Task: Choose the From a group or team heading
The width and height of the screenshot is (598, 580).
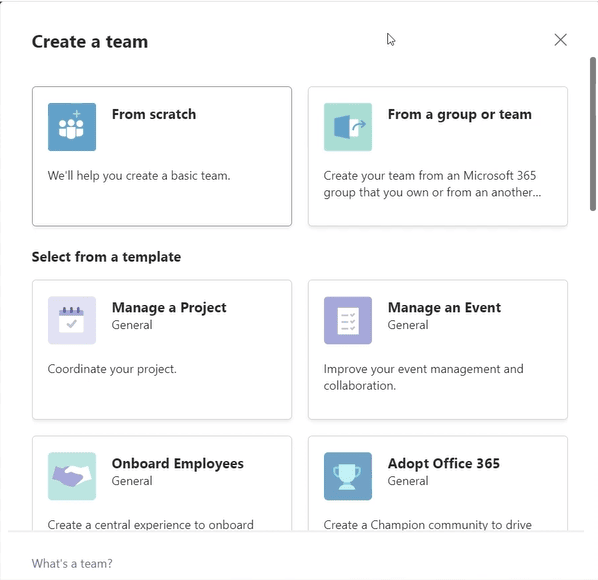Action: tap(460, 114)
